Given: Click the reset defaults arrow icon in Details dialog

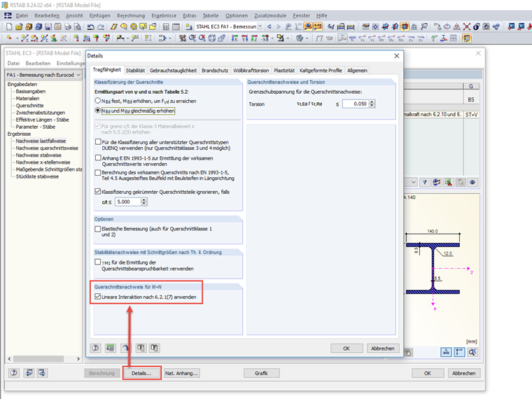Looking at the screenshot, I should point(125,348).
